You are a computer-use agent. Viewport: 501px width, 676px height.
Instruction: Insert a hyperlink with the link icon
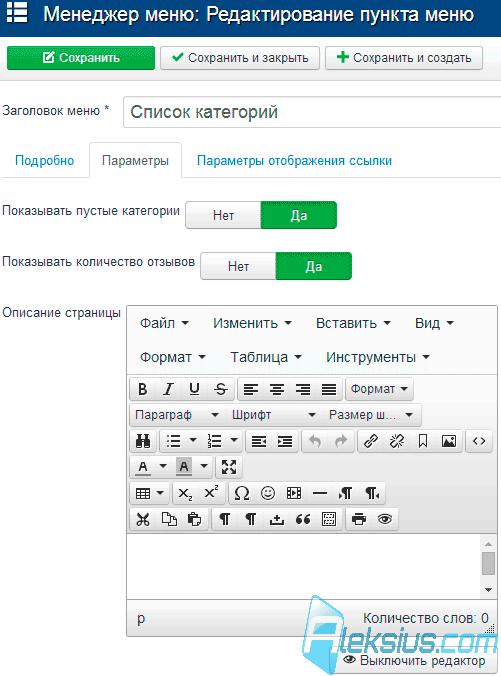(x=371, y=441)
